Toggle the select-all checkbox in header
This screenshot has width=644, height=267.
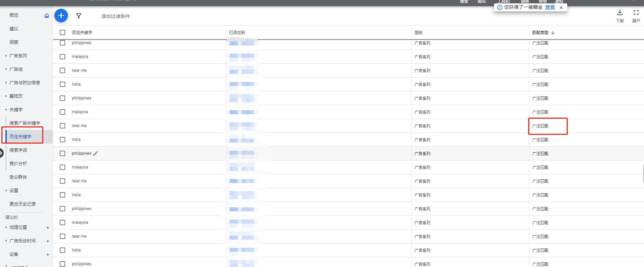pyautogui.click(x=62, y=32)
